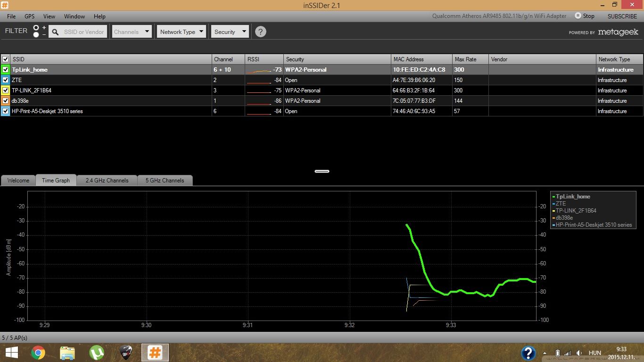The image size is (644, 362).
Task: Click the search magnifier icon in filter box
Action: (x=55, y=32)
